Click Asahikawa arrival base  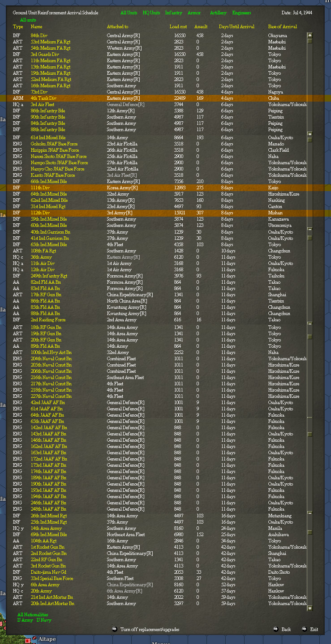[279, 534]
